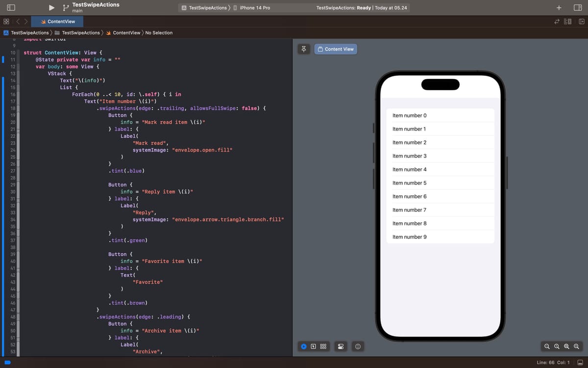The image size is (588, 368).
Task: Click the ForEach code line
Action: (126, 94)
